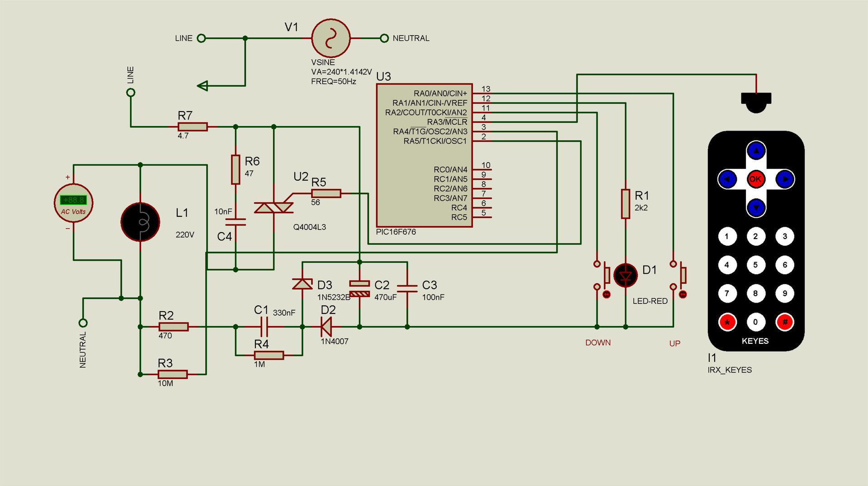Screen dimensions: 868x486
Task: Click the red hash key on remote
Action: (x=785, y=322)
